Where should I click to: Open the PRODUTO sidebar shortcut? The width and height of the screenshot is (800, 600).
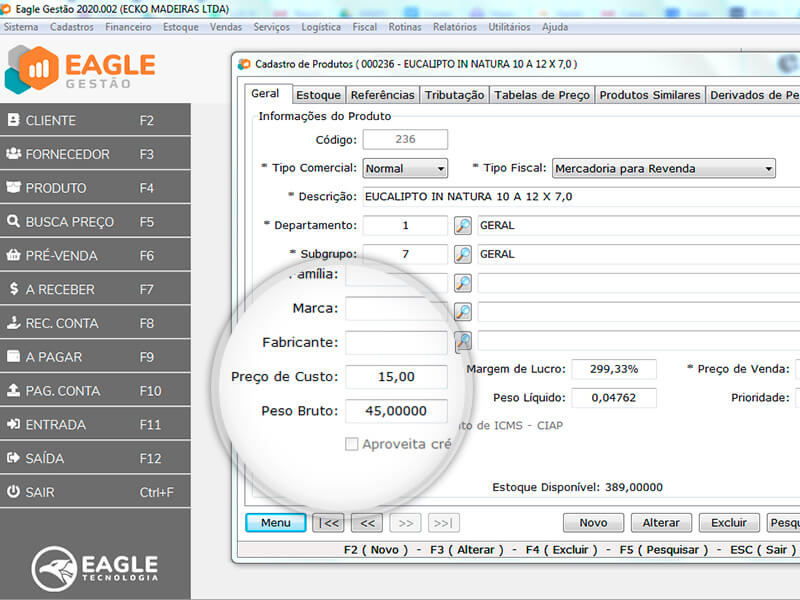tap(95, 188)
